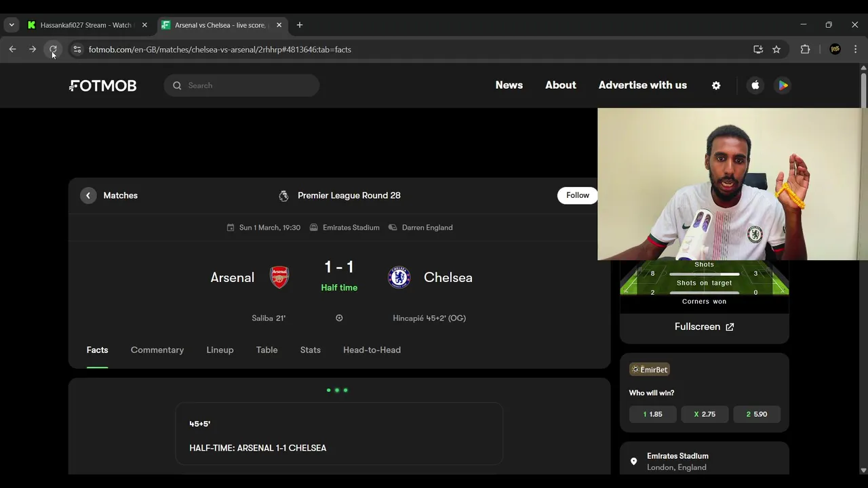Image resolution: width=868 pixels, height=488 pixels.
Task: Install app icon in address bar
Action: (x=758, y=49)
